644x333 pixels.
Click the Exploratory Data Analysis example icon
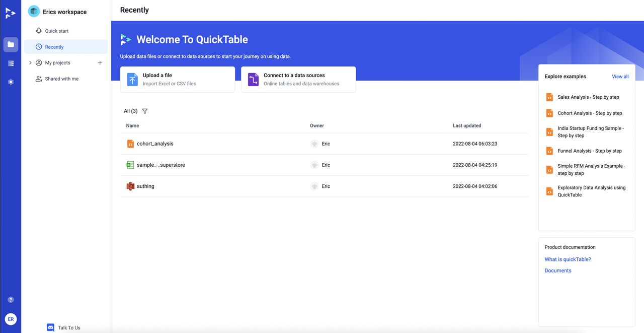(x=549, y=191)
